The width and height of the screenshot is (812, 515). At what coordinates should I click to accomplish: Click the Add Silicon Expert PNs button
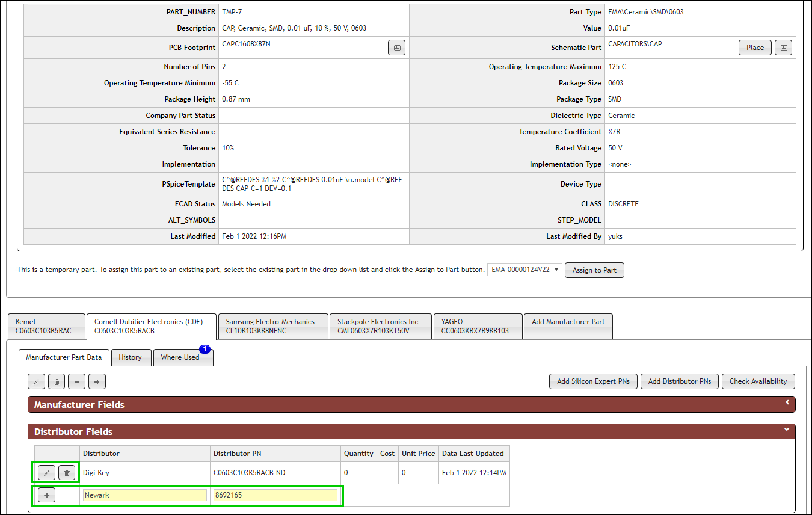point(593,381)
